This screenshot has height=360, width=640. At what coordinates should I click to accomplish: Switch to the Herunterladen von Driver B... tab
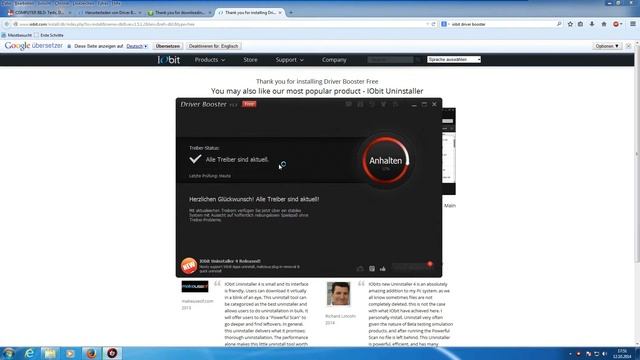click(x=109, y=13)
